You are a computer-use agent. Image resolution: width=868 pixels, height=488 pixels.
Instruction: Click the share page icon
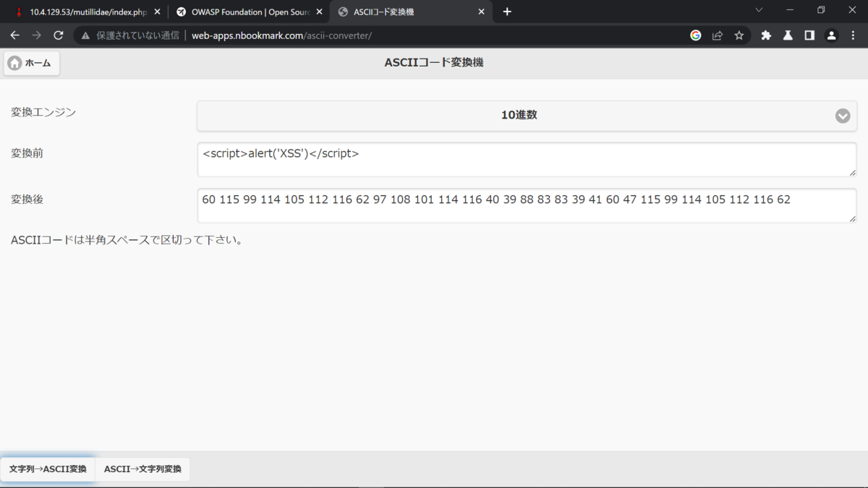click(718, 35)
